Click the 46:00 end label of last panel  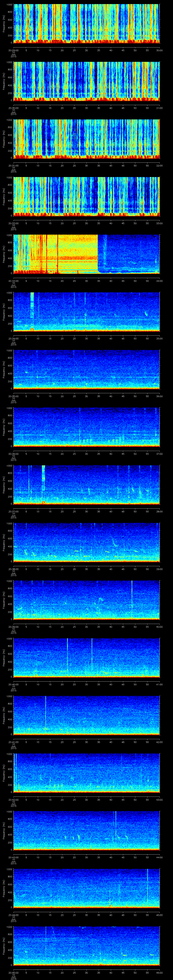(160, 972)
